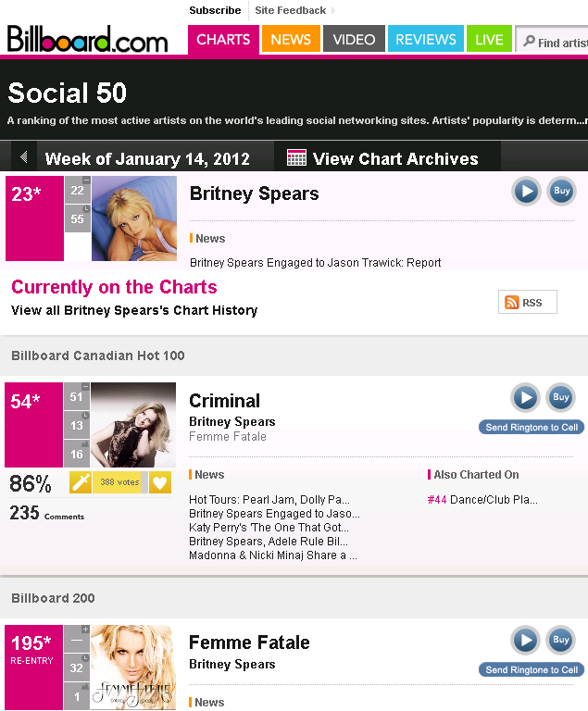Click the dagger vote-down icon

80,482
